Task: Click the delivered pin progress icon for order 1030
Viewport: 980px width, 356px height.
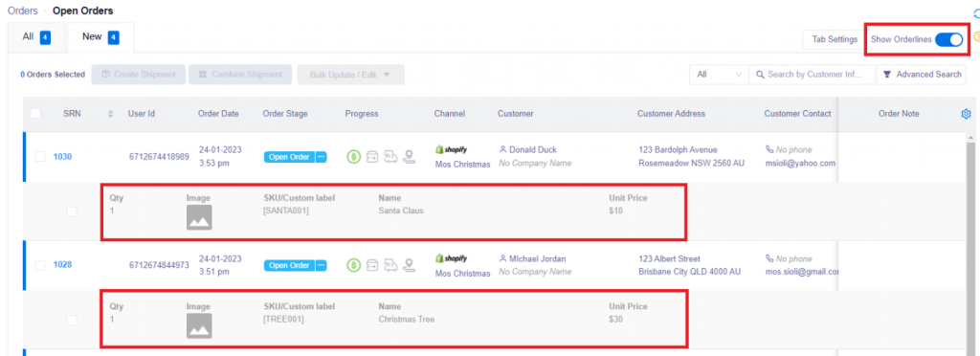Action: pyautogui.click(x=410, y=157)
